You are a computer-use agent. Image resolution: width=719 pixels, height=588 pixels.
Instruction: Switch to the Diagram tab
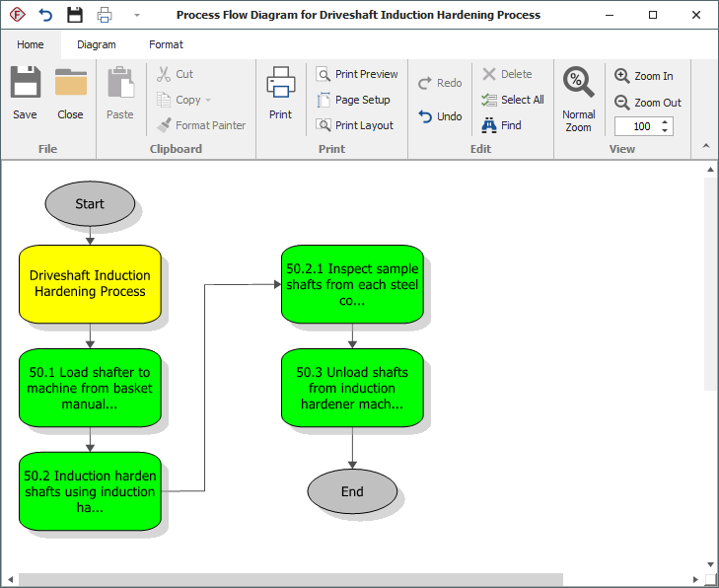pos(97,44)
